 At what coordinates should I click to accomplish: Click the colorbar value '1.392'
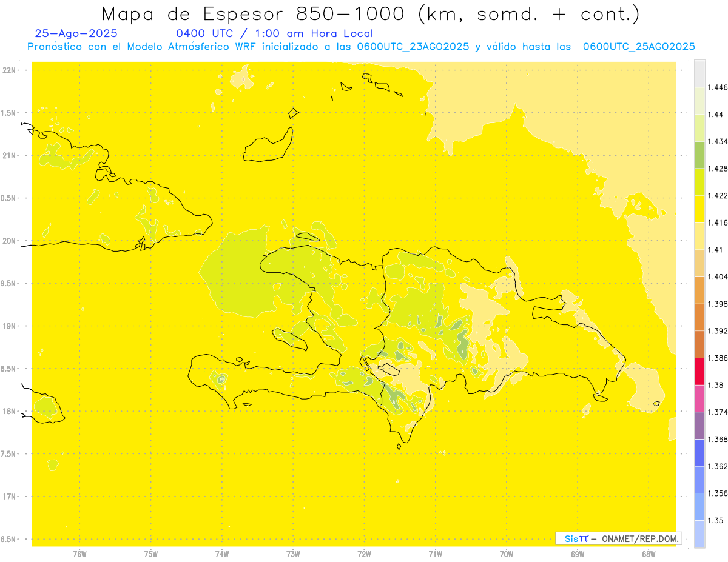click(x=718, y=331)
